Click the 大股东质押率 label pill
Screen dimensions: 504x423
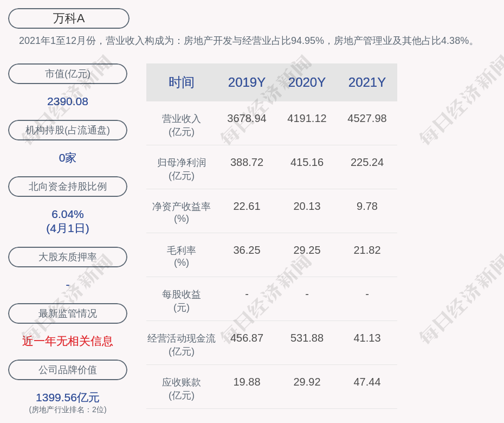tap(68, 257)
